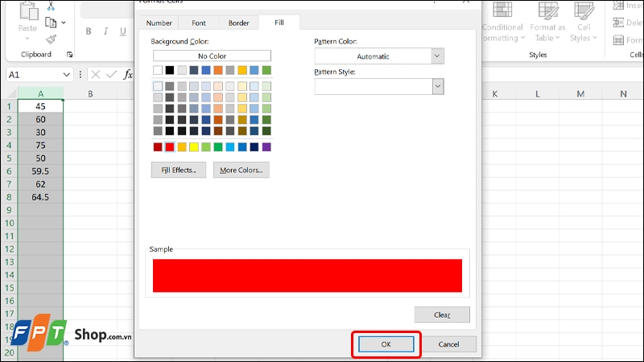The width and height of the screenshot is (644, 362).
Task: Select the Fill tab
Action: click(x=279, y=23)
